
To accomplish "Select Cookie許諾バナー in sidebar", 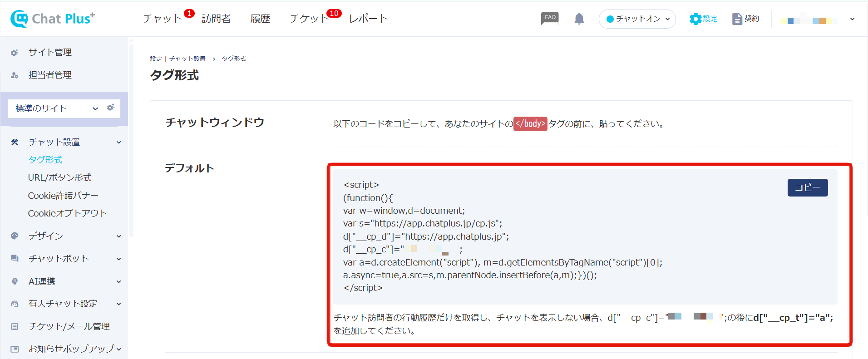I will (63, 196).
